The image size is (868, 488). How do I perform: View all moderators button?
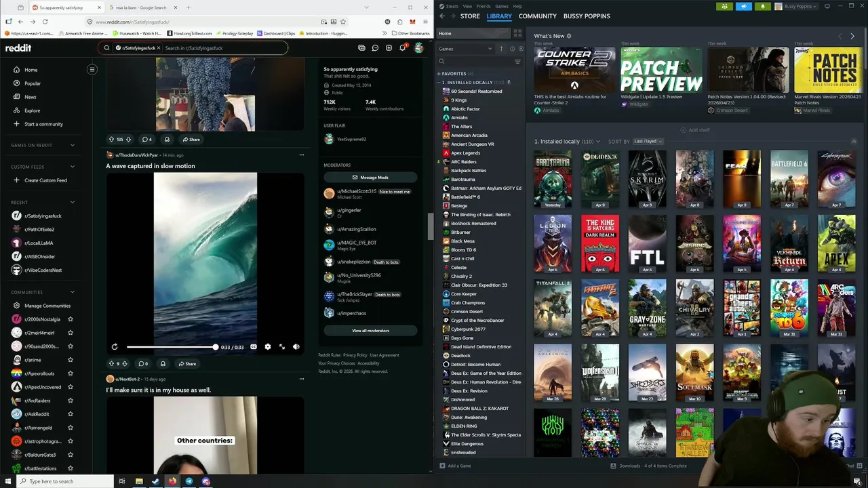(370, 331)
